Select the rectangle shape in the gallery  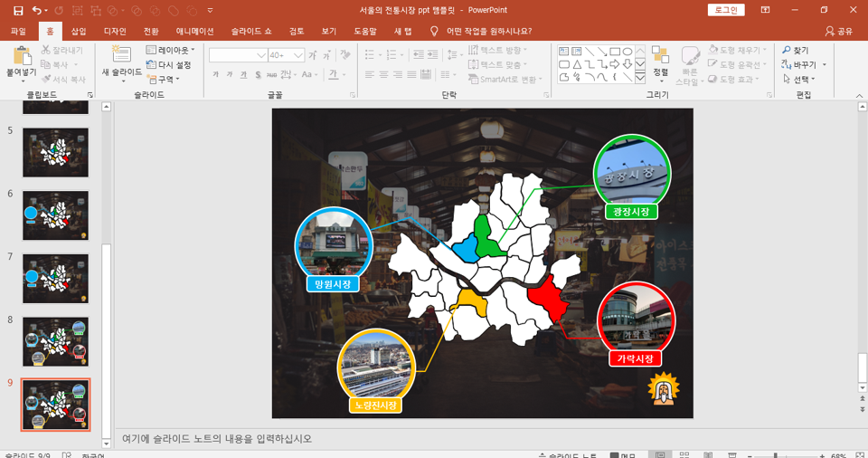point(615,52)
